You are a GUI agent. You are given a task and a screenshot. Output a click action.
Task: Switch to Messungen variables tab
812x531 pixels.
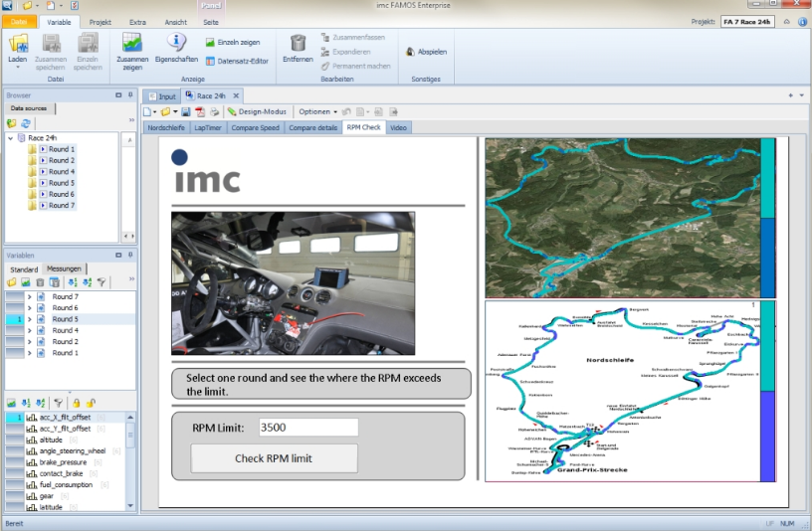coord(64,269)
